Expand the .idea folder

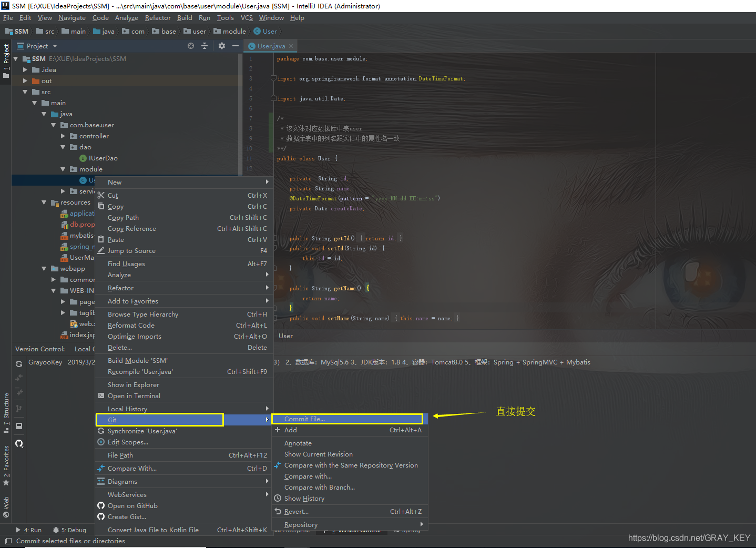[25, 69]
